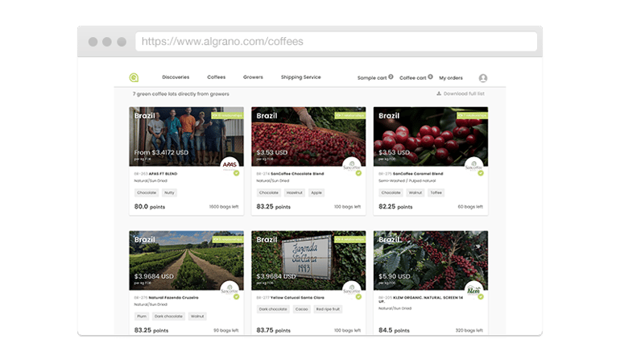Click From $3.4172 USD price
Viewport: 620px width, 364px height.
pyautogui.click(x=161, y=152)
